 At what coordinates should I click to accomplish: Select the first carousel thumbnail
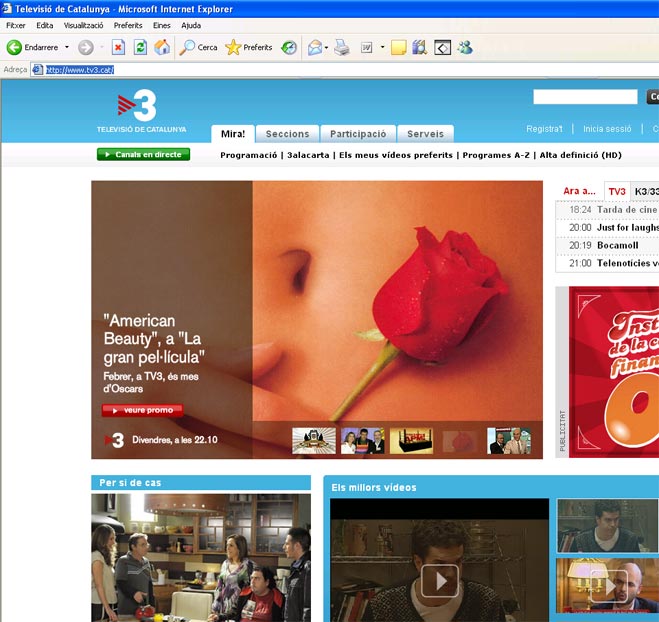(x=314, y=441)
